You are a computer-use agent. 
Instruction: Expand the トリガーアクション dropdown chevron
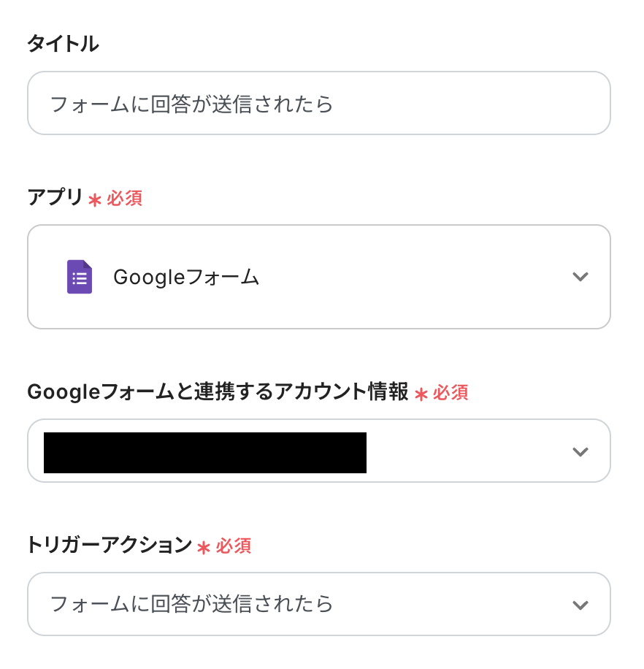[580, 605]
